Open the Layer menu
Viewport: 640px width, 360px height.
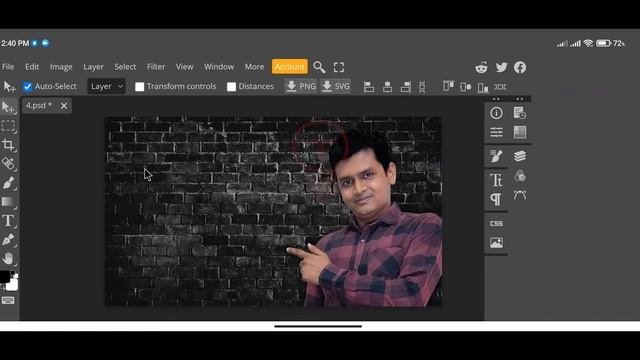pyautogui.click(x=93, y=67)
